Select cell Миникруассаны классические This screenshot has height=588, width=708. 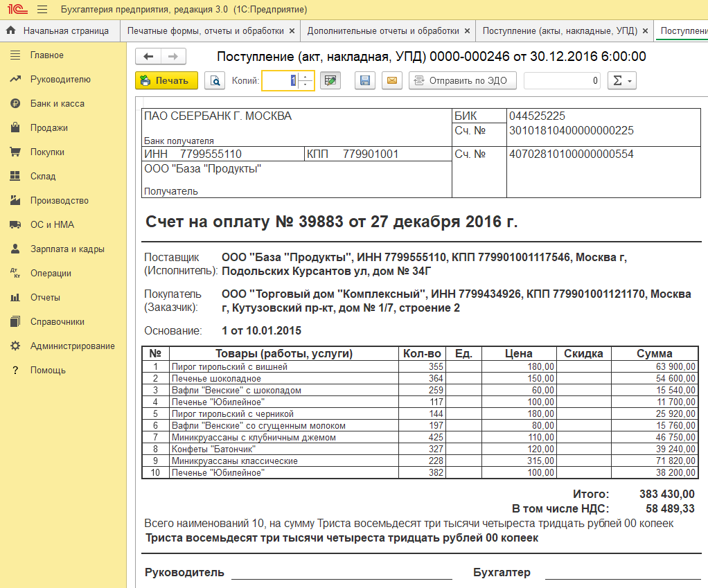(x=283, y=461)
